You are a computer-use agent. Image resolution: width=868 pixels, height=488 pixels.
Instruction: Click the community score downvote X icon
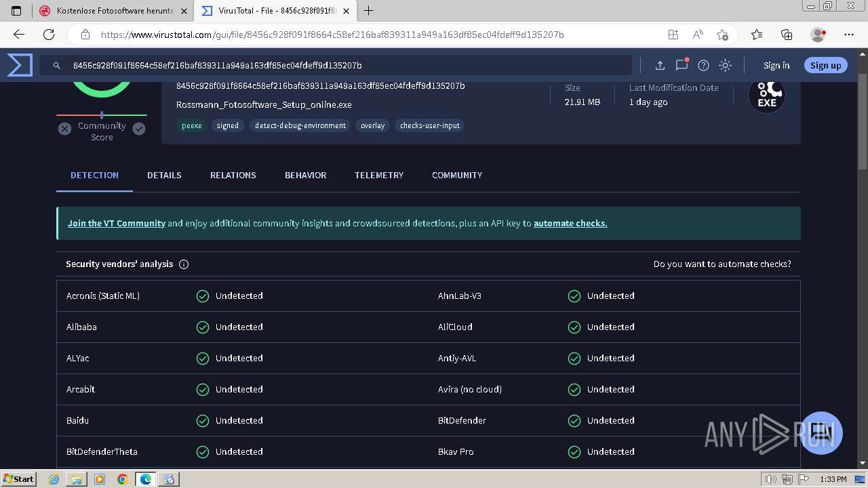point(64,129)
